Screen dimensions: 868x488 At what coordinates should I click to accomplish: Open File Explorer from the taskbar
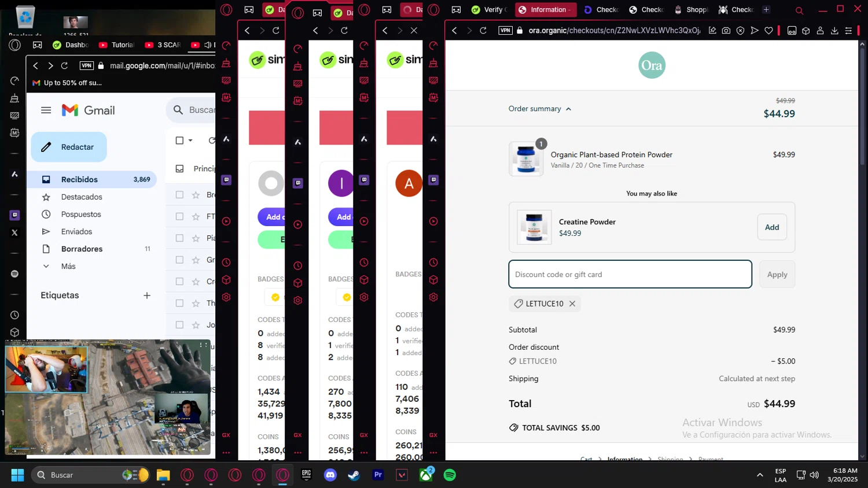pos(163,475)
